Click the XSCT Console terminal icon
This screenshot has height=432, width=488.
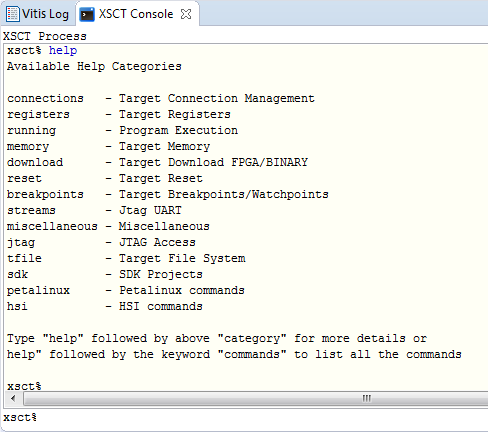(87, 14)
